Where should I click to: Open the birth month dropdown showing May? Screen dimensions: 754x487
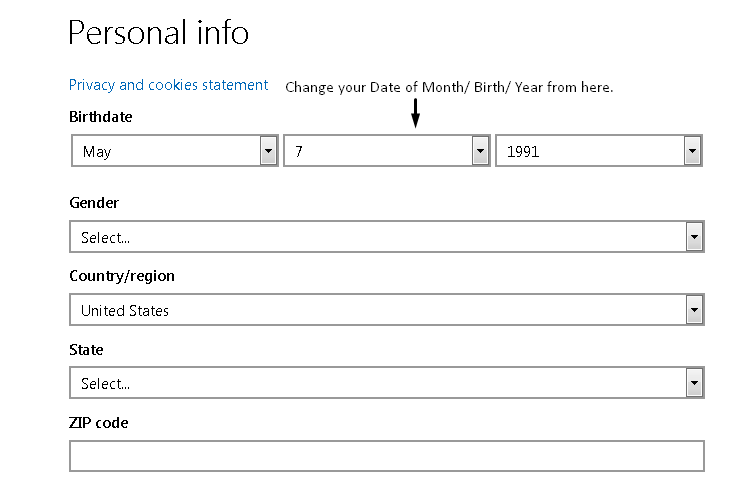click(x=165, y=152)
